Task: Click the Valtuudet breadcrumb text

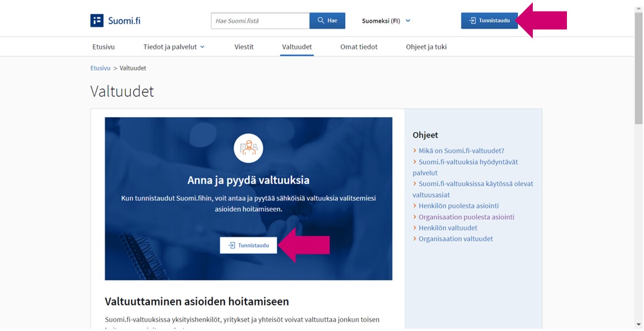Action: tap(133, 68)
